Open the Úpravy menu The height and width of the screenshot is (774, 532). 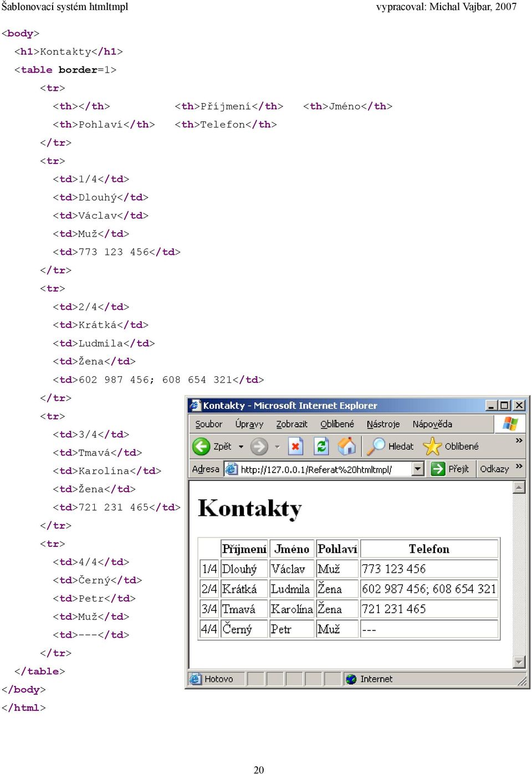(249, 424)
